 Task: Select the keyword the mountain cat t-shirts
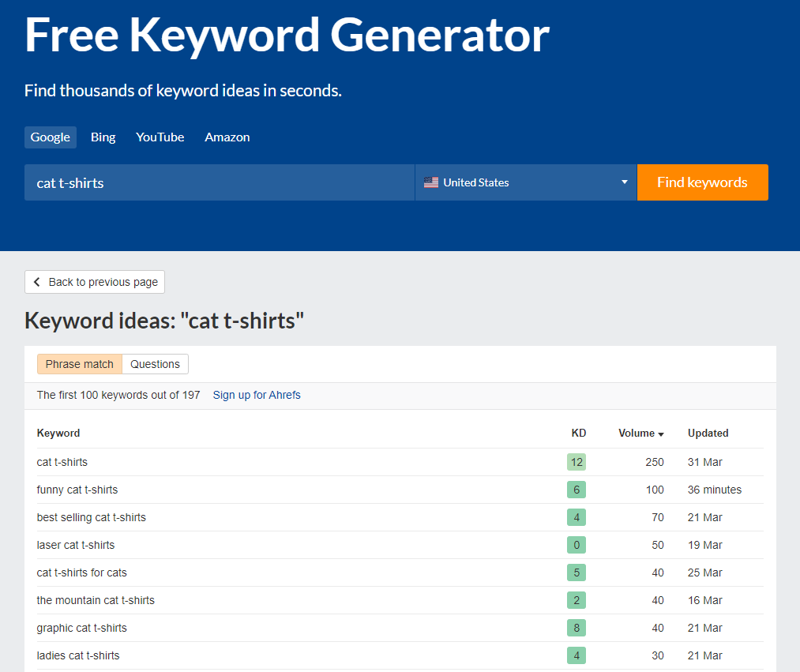[96, 600]
